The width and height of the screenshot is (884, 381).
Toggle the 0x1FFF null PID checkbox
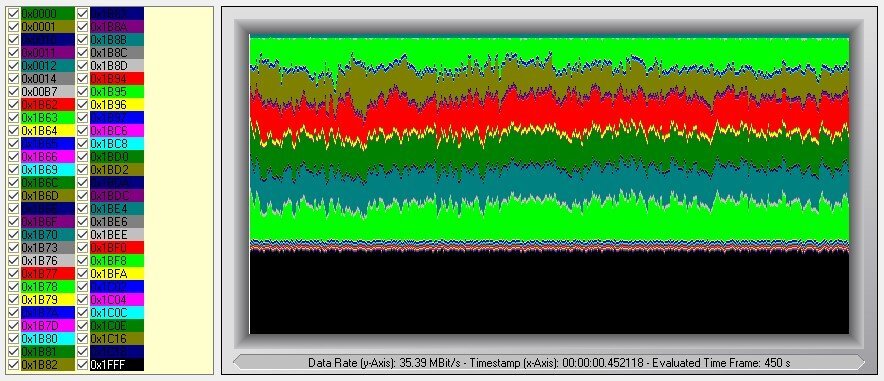82,365
